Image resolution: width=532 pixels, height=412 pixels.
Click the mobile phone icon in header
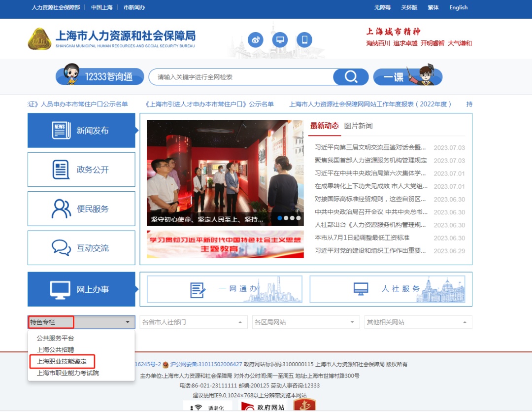pos(304,39)
